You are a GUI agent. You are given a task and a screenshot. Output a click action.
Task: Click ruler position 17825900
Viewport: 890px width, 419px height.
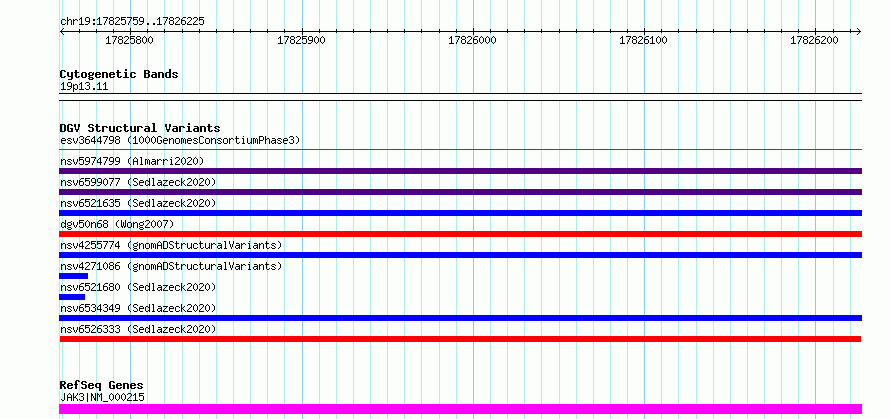point(301,40)
